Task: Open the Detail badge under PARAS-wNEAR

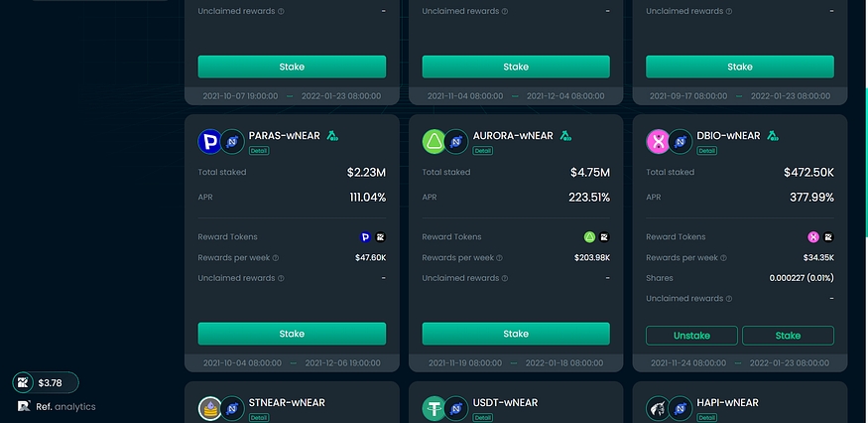Action: [x=259, y=151]
